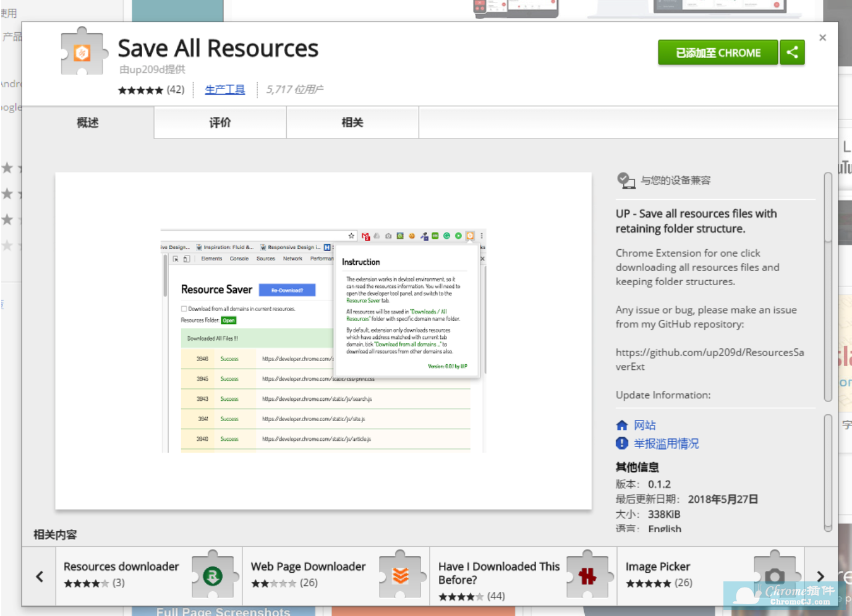Switch to the 相关 tab
852x616 pixels.
pos(352,122)
